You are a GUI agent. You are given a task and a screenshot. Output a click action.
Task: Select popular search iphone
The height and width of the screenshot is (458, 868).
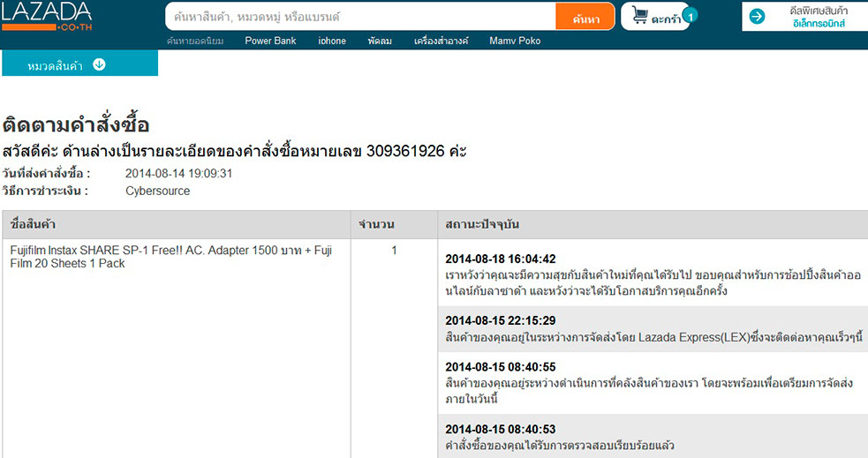332,41
